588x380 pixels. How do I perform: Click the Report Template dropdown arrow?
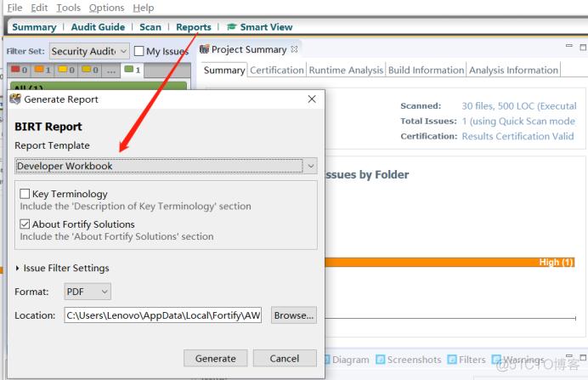click(311, 166)
